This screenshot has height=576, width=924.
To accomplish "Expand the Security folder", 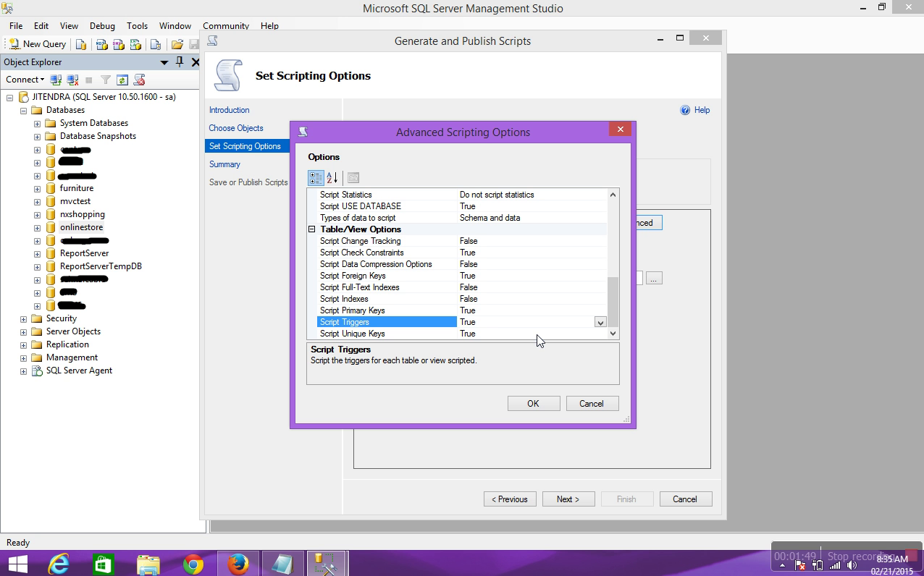I will point(23,318).
